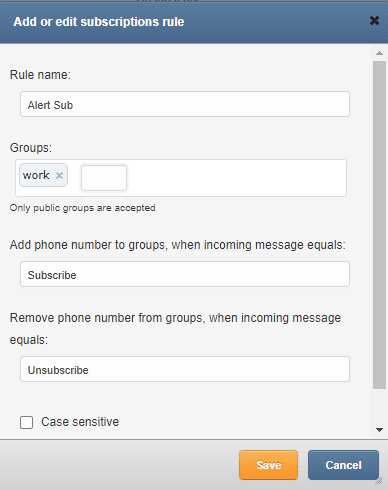Click the Groups label
Image resolution: width=388 pixels, height=490 pixels.
31,148
